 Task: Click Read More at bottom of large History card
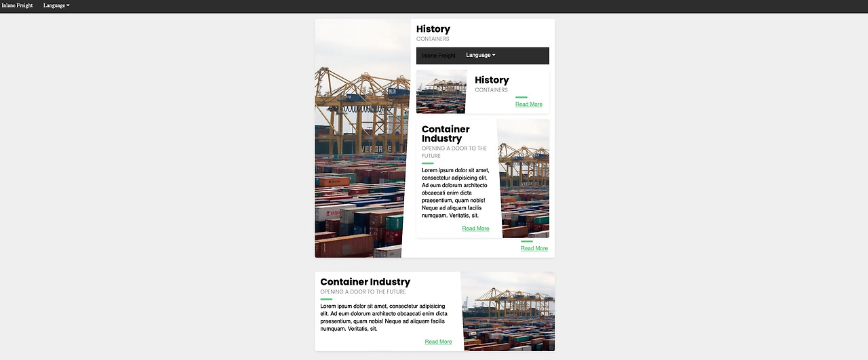(x=534, y=248)
